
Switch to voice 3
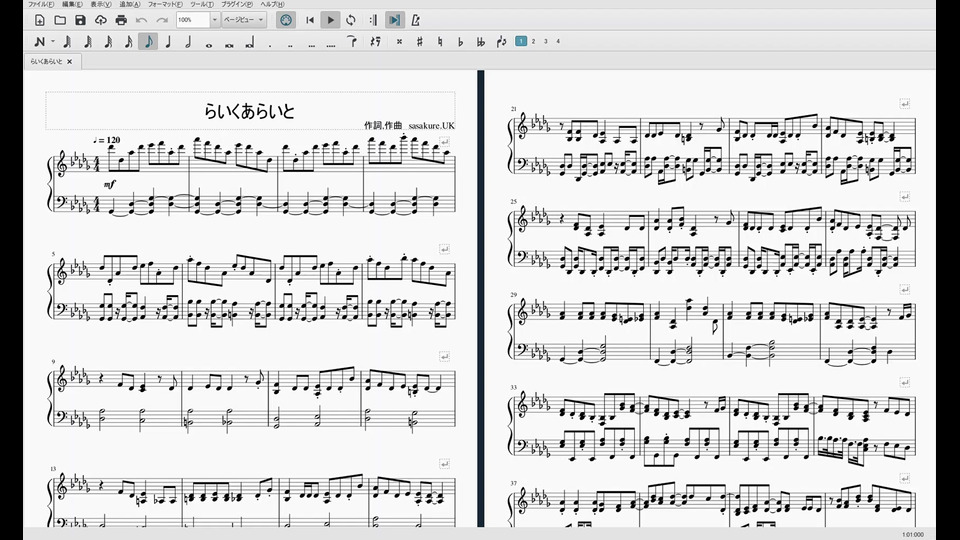[546, 41]
